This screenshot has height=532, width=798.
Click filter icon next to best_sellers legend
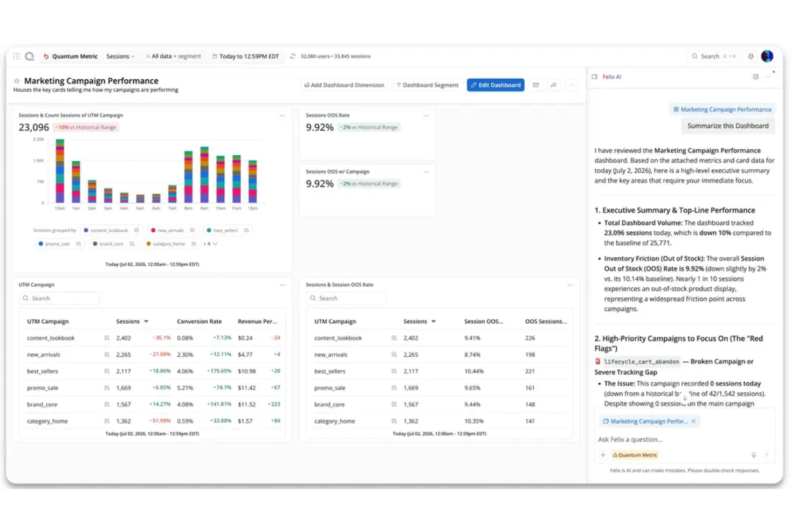coord(246,230)
